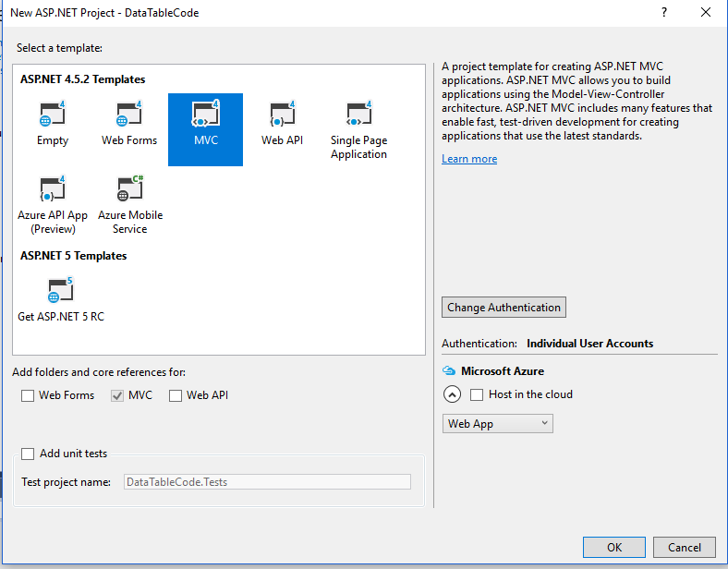Select Single Page Application template icon
The height and width of the screenshot is (569, 728).
(358, 115)
